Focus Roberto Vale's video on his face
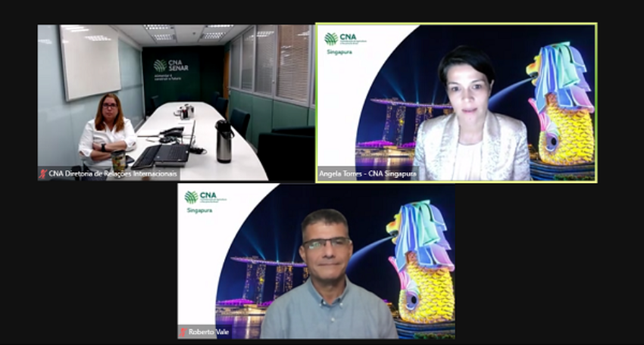 (x=325, y=246)
